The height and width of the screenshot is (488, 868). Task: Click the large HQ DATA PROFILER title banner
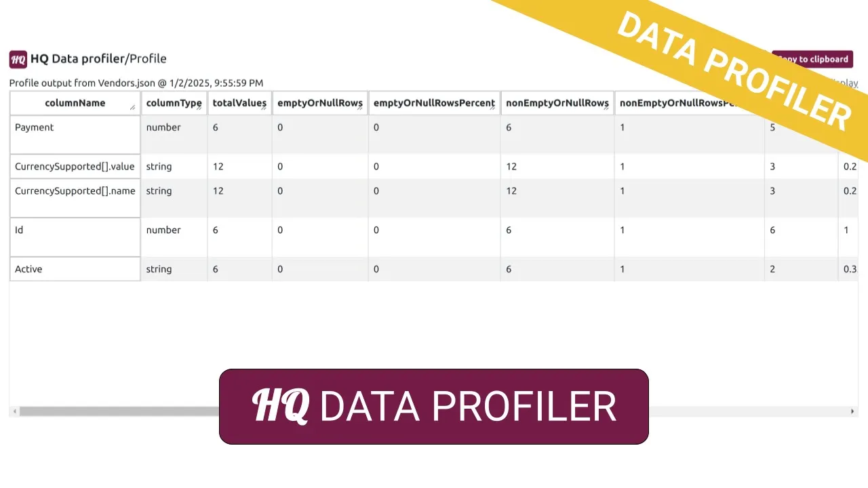434,407
